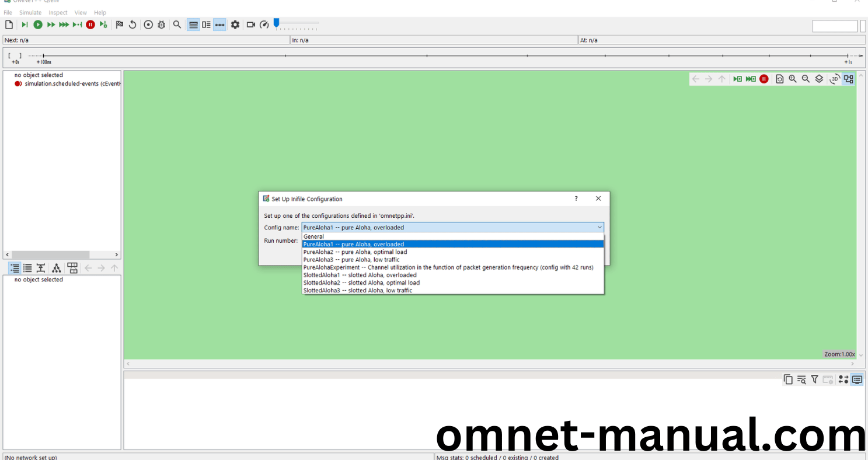Click the animation speed slider handle

point(276,23)
